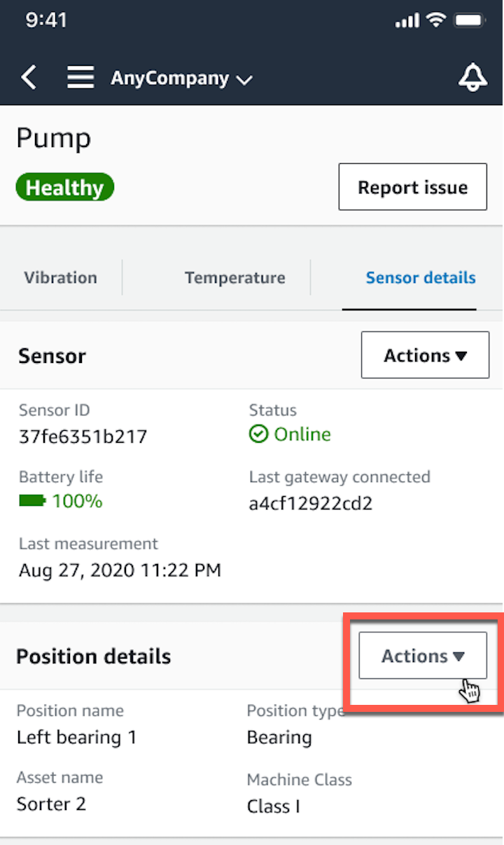Select the asset name Sorter 2
Screen dimensions: 504x845
[x=51, y=804]
